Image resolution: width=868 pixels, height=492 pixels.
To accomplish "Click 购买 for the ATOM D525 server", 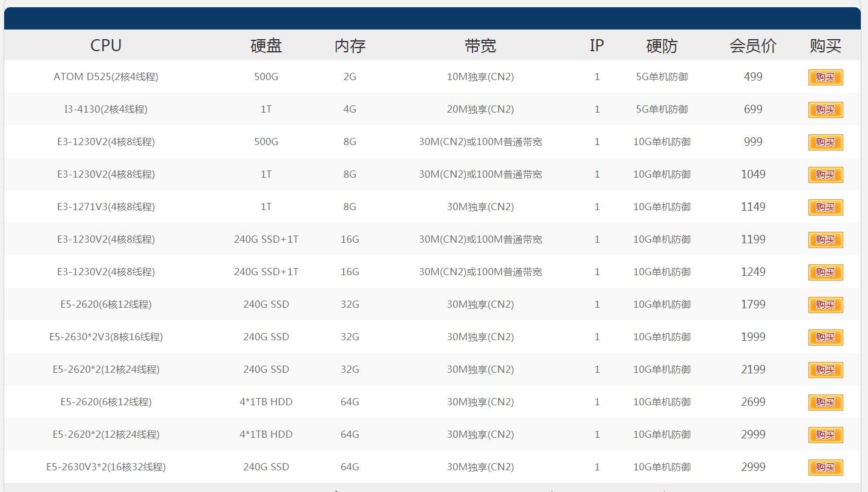I will 825,77.
